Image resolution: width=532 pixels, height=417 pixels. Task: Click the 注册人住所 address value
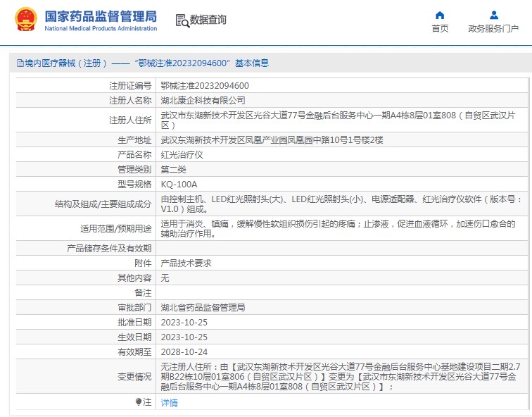(338, 120)
